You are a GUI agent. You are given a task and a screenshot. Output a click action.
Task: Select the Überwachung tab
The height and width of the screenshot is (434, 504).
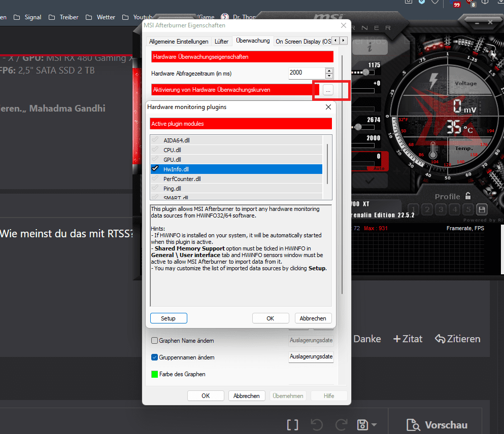253,41
